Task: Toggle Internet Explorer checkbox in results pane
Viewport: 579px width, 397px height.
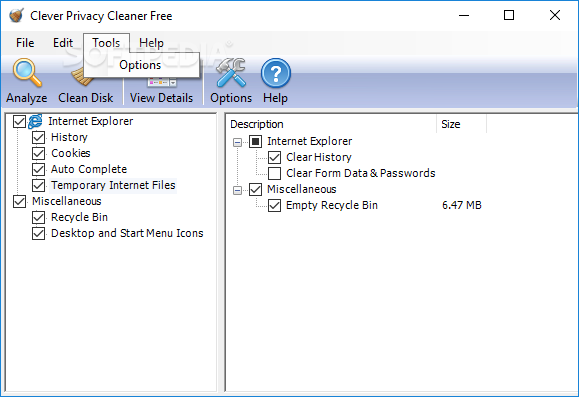Action: click(x=256, y=141)
